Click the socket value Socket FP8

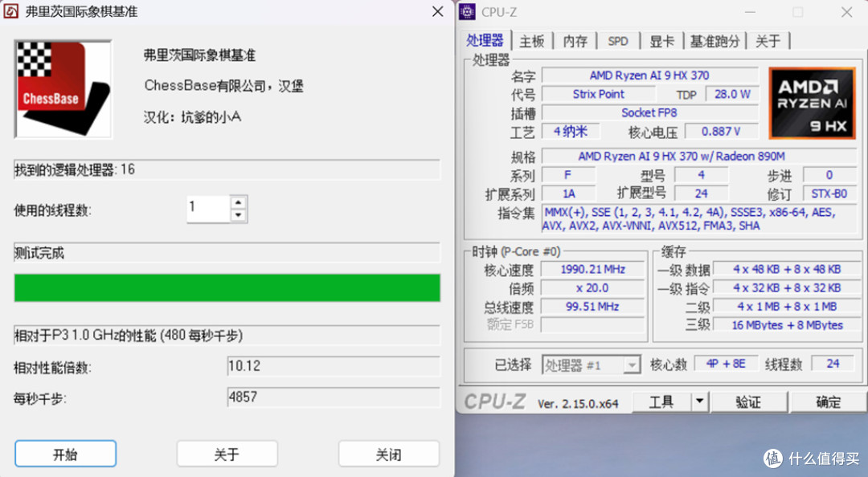pyautogui.click(x=649, y=113)
